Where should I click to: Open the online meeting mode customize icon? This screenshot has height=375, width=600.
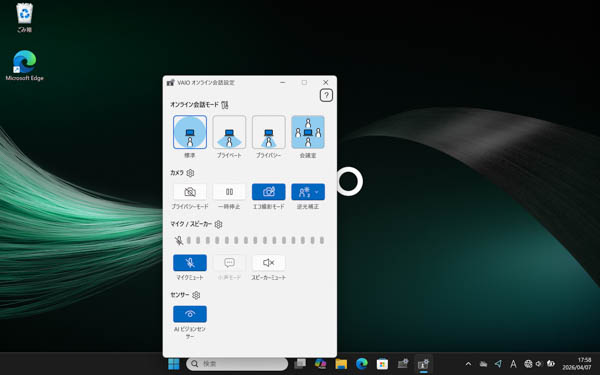[x=225, y=105]
